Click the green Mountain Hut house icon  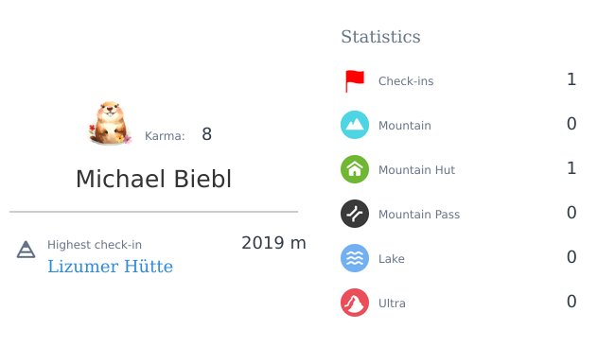click(355, 169)
